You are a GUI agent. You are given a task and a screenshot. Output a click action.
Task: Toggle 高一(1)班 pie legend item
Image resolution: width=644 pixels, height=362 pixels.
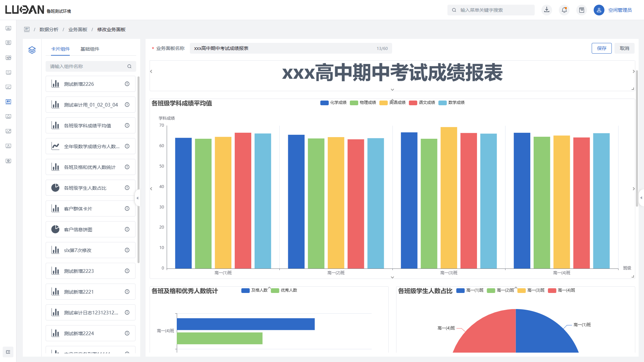coord(470,290)
